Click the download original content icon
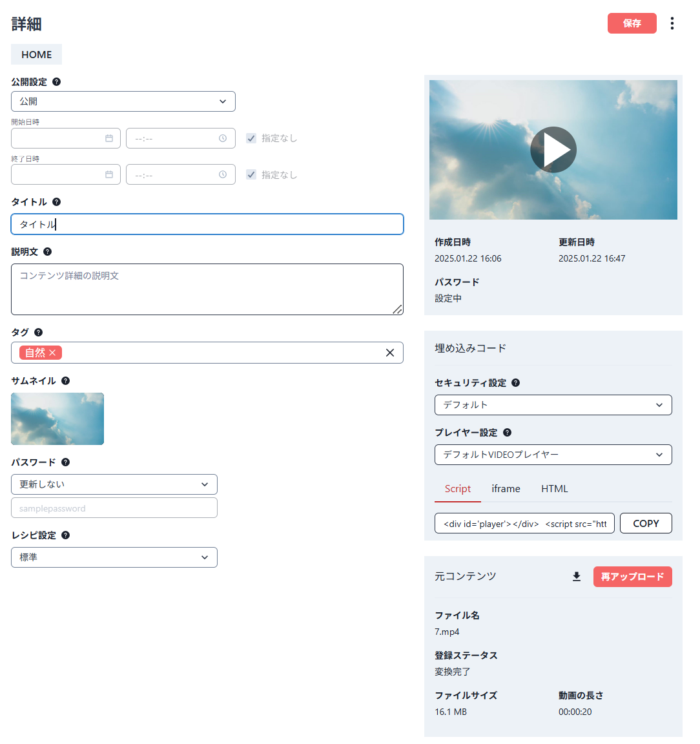This screenshot has height=744, width=700. click(x=577, y=577)
